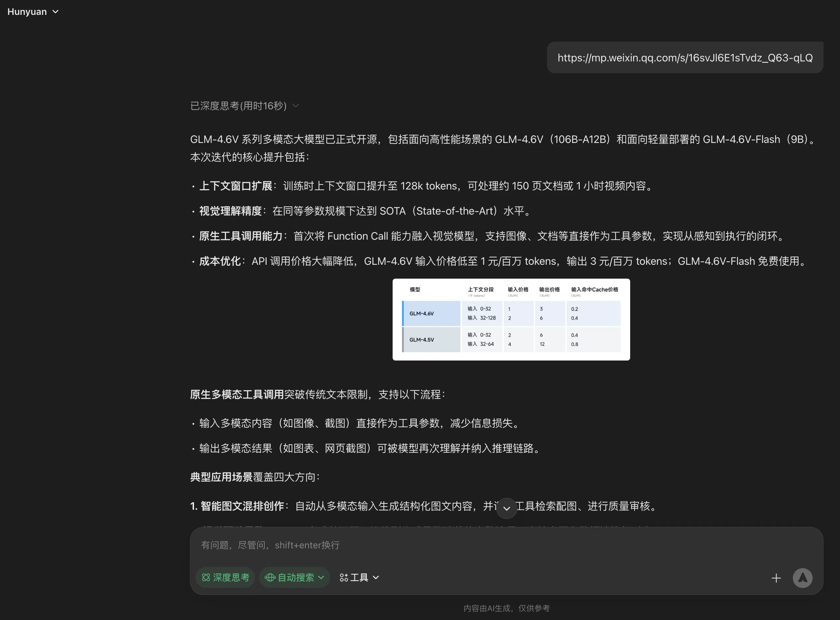840x620 pixels.
Task: Click the chevron icon after 用时16秒
Action: [x=296, y=106]
